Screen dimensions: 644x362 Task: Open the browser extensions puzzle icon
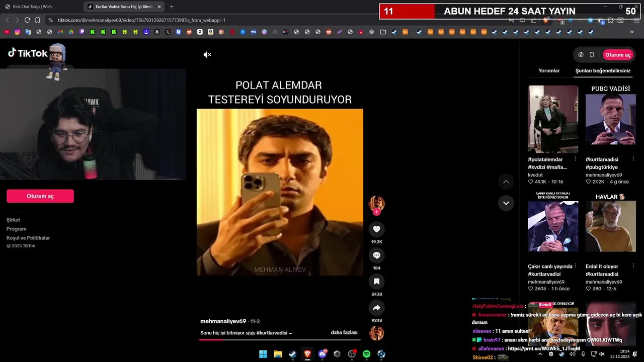click(610, 20)
